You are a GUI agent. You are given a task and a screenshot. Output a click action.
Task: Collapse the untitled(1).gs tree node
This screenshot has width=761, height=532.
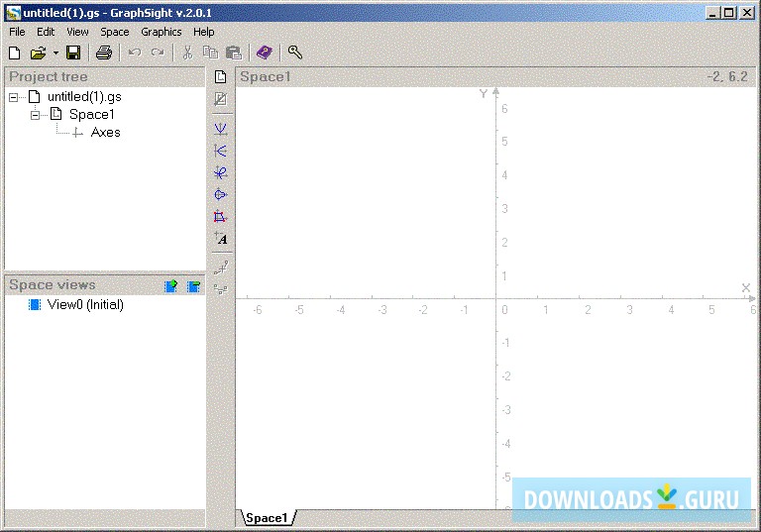13,97
